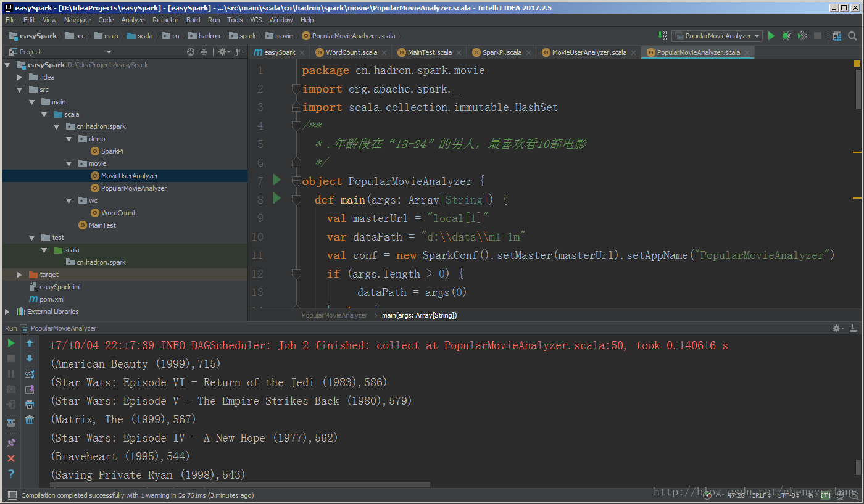Switch to the easySpark editor tab
Image resolution: width=864 pixels, height=504 pixels.
(x=280, y=52)
